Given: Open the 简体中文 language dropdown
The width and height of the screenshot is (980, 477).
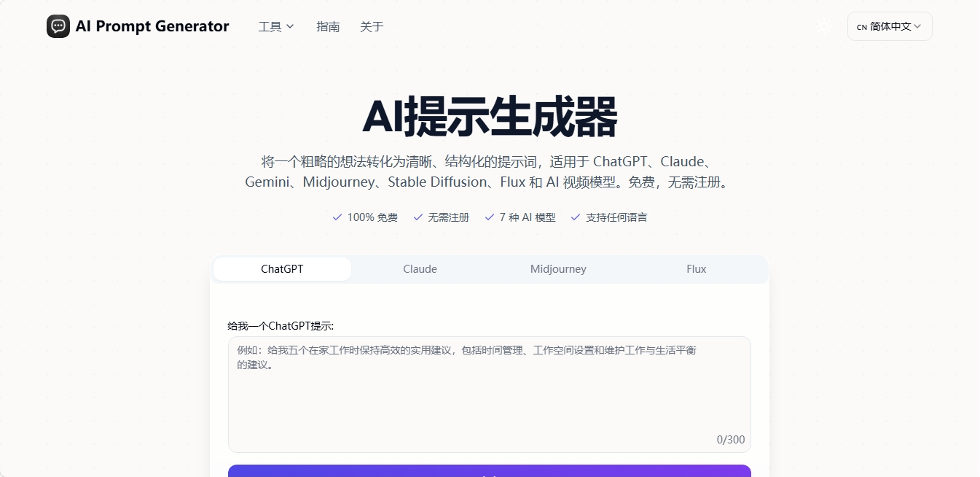Looking at the screenshot, I should [890, 26].
